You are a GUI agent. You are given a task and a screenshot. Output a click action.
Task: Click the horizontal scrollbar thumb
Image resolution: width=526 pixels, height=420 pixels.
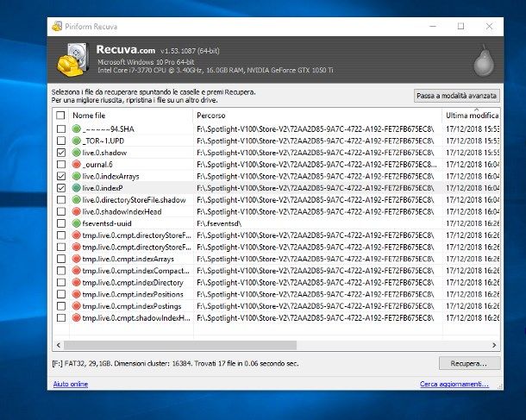pyautogui.click(x=180, y=345)
